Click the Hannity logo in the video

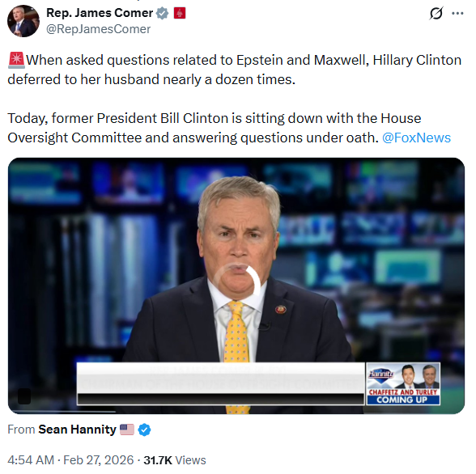[381, 375]
